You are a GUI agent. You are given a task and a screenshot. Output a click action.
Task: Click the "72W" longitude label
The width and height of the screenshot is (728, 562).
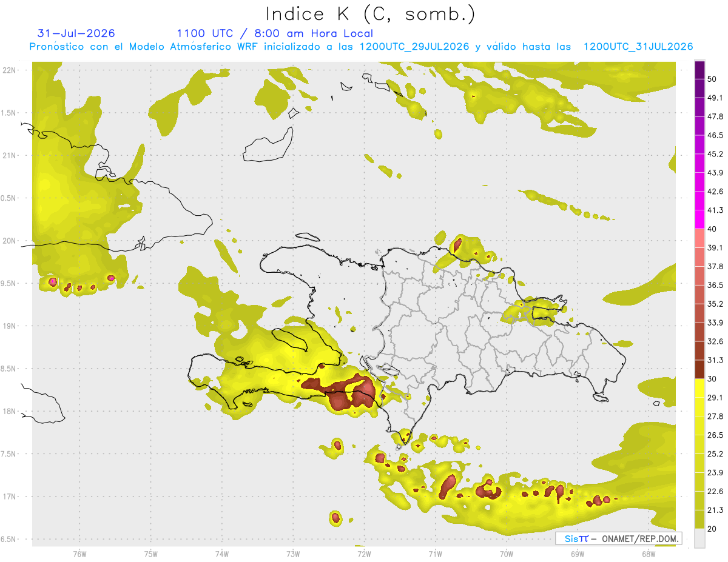(364, 554)
